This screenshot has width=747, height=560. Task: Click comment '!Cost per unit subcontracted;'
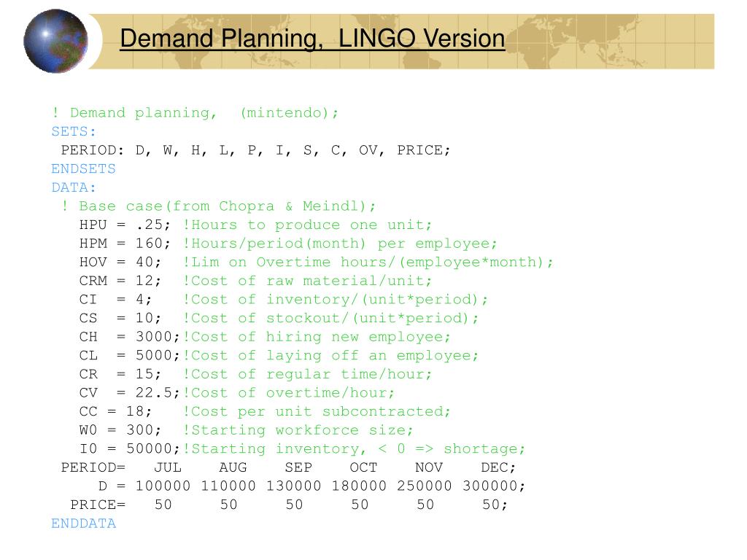[317, 411]
